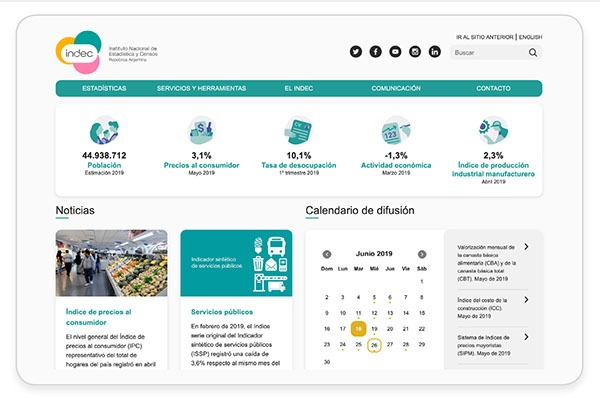Select day 5 in the calendar
The image size is (600, 398).
pos(374,297)
